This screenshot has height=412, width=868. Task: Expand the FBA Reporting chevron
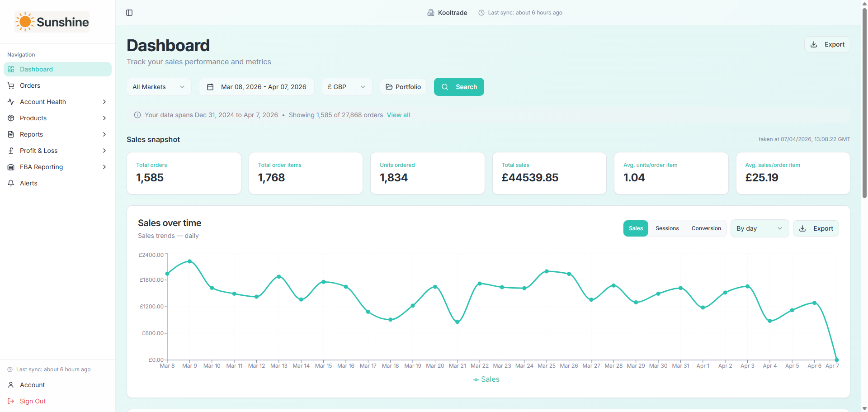pyautogui.click(x=104, y=167)
